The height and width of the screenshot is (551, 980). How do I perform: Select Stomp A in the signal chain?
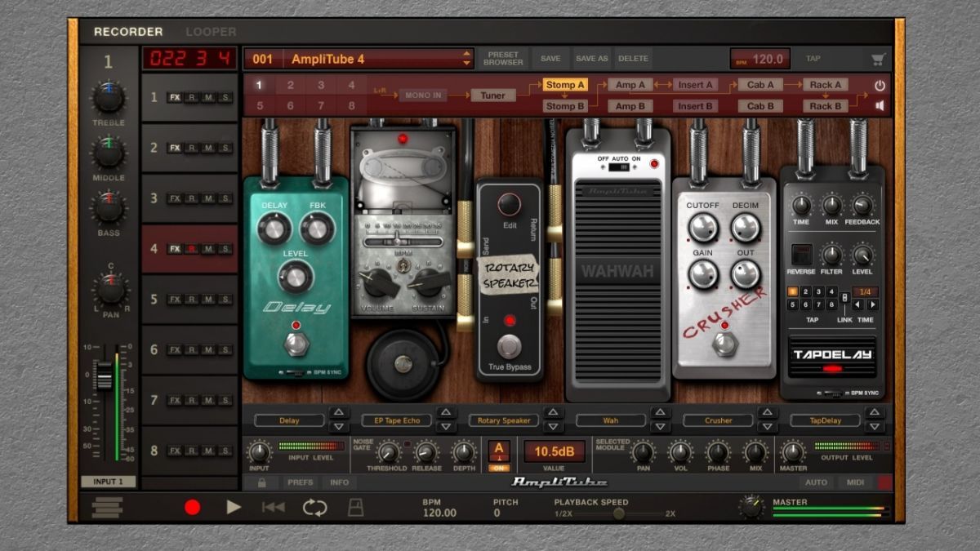pos(565,85)
